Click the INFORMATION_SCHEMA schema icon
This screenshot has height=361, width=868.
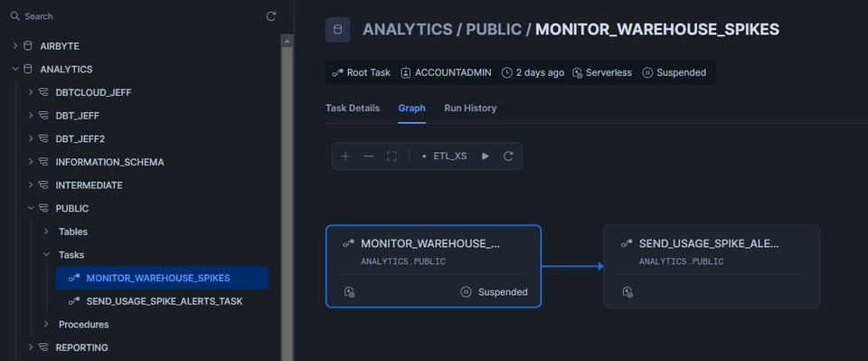43,162
